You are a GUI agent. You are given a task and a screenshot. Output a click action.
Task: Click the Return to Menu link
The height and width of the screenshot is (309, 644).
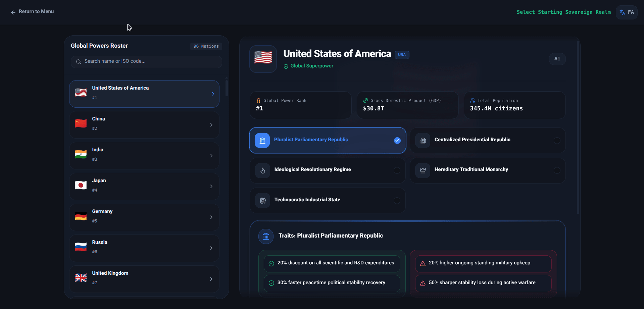tap(32, 12)
